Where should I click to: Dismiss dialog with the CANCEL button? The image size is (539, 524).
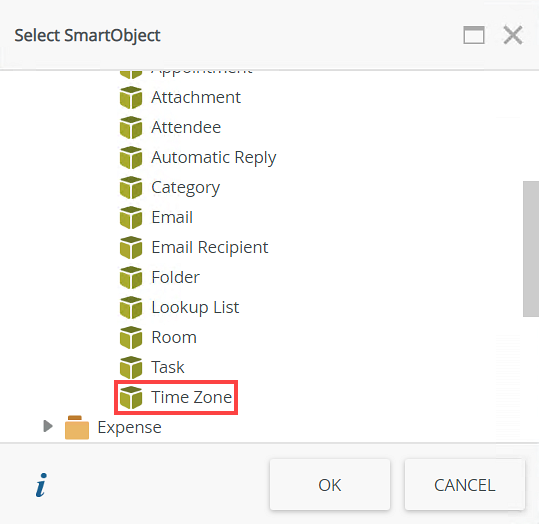coord(465,485)
